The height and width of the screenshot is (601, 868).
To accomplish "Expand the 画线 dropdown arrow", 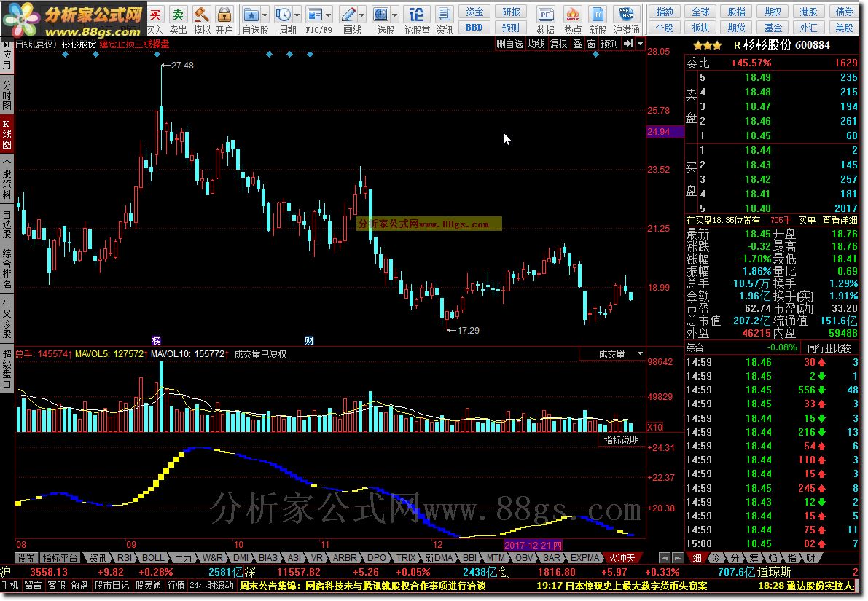I will [362, 15].
